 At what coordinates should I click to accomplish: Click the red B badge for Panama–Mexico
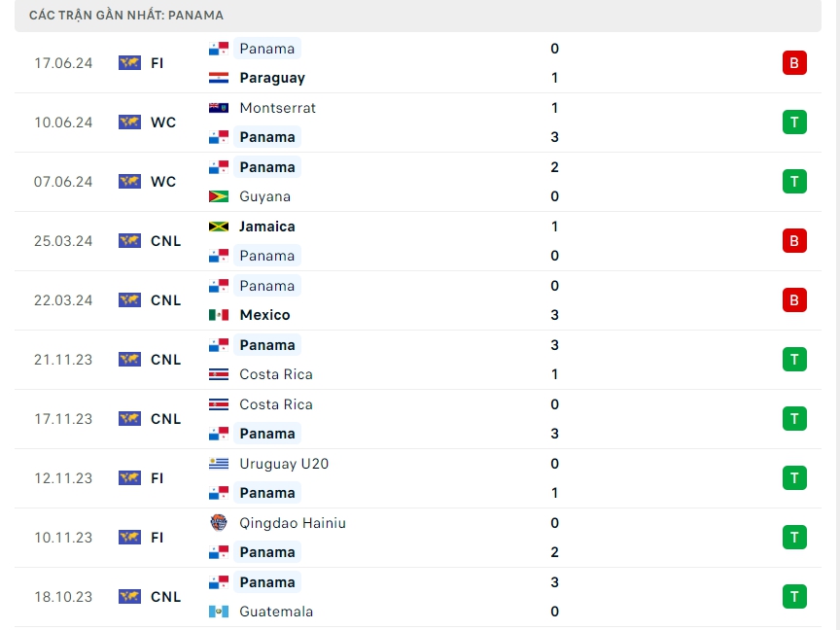point(794,300)
